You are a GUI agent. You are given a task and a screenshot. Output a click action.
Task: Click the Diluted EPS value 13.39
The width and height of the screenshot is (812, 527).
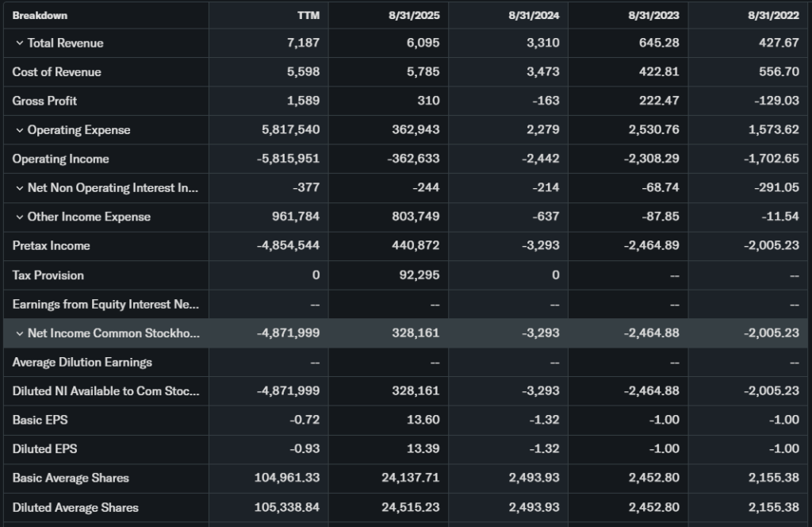423,449
